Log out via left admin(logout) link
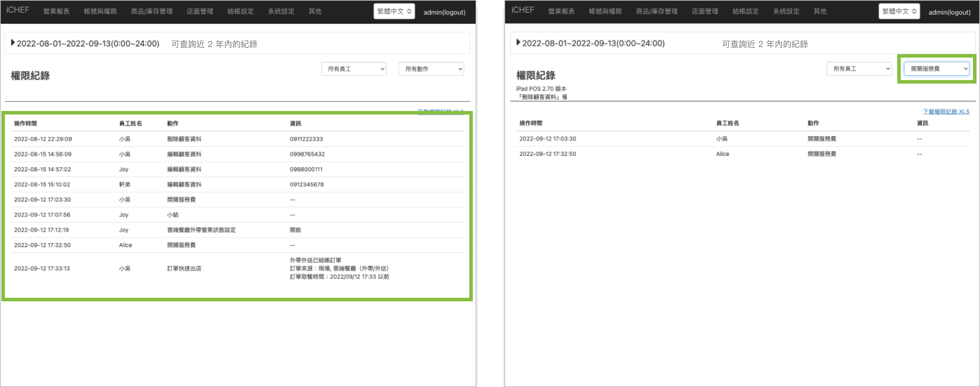 point(444,12)
